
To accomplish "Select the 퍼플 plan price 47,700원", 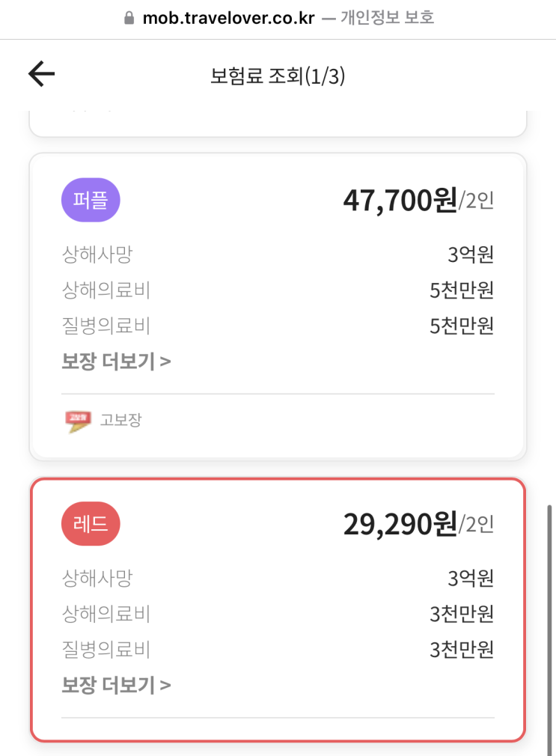I will pos(400,201).
